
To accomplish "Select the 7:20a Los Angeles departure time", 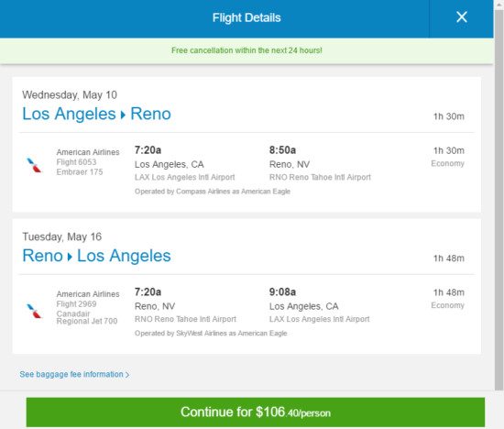I will pyautogui.click(x=148, y=150).
